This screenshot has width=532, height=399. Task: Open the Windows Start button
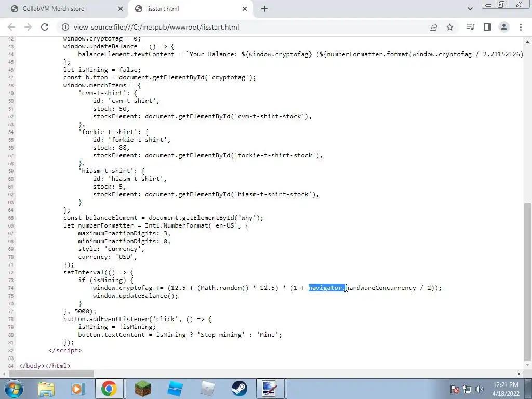click(x=14, y=389)
